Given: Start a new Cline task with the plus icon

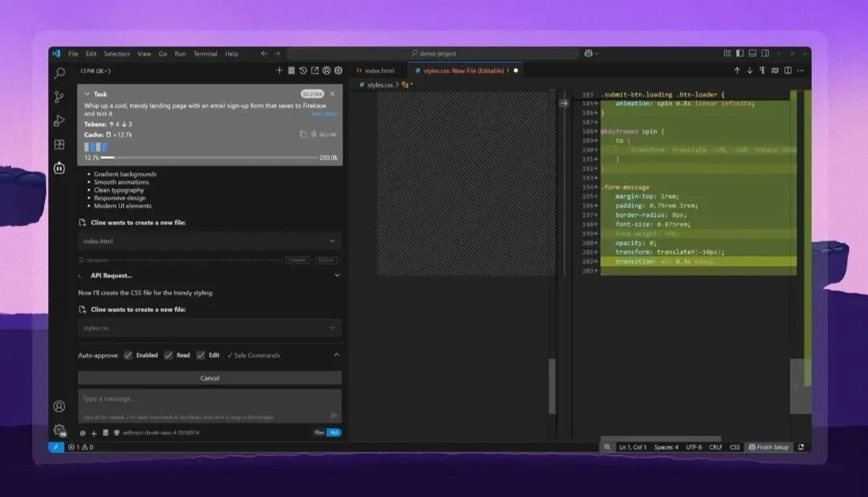Looking at the screenshot, I should [x=279, y=70].
